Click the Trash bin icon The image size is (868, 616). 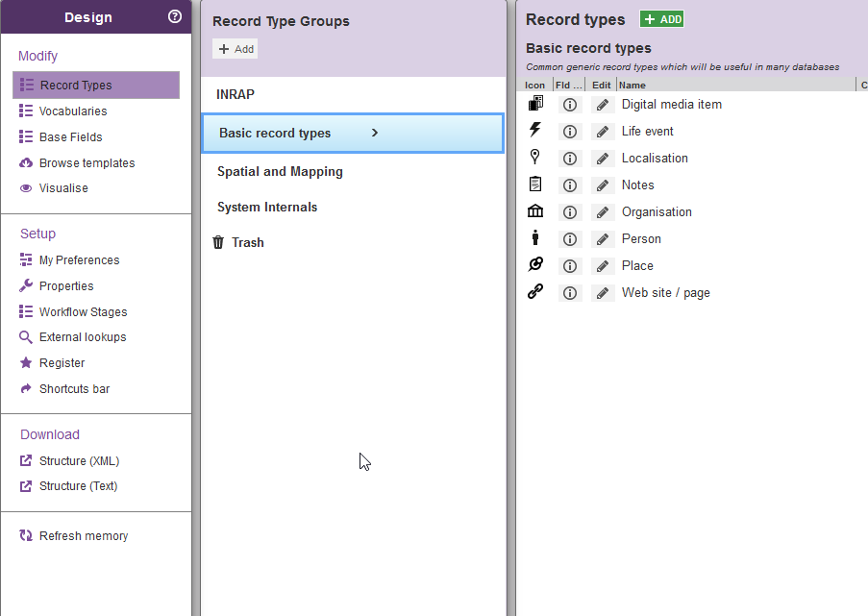pyautogui.click(x=218, y=242)
